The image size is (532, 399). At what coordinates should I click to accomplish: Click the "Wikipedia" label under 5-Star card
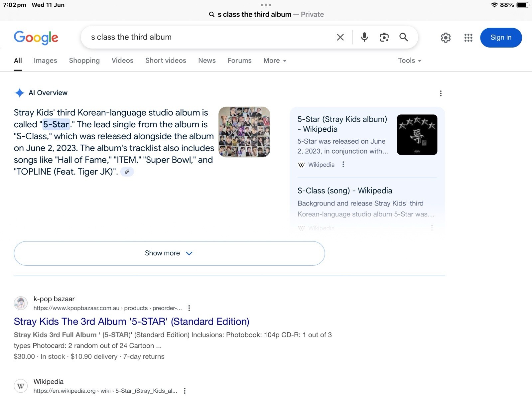click(x=321, y=165)
